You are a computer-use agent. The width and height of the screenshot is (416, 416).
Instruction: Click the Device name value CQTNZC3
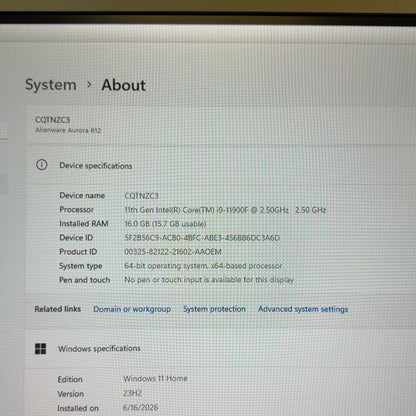coord(141,196)
